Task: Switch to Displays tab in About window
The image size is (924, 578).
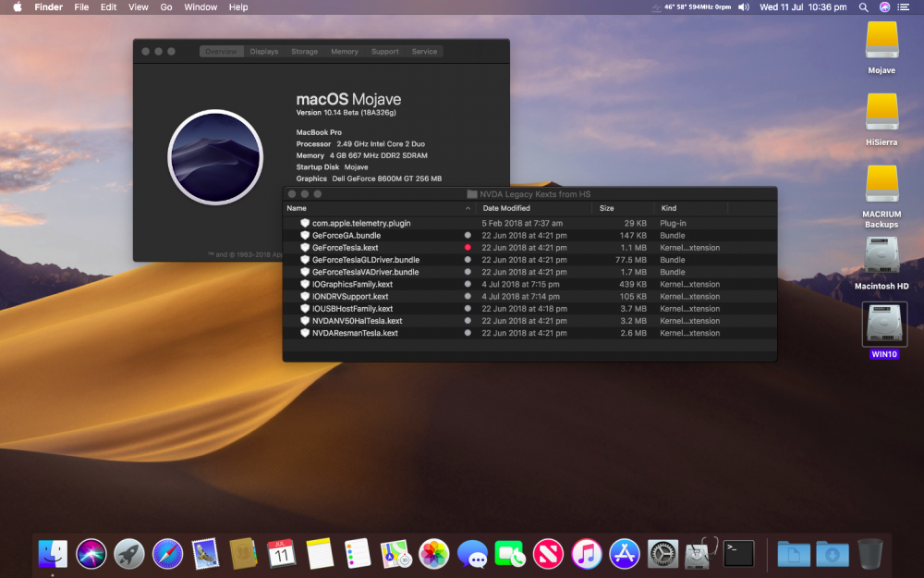Action: pos(264,51)
